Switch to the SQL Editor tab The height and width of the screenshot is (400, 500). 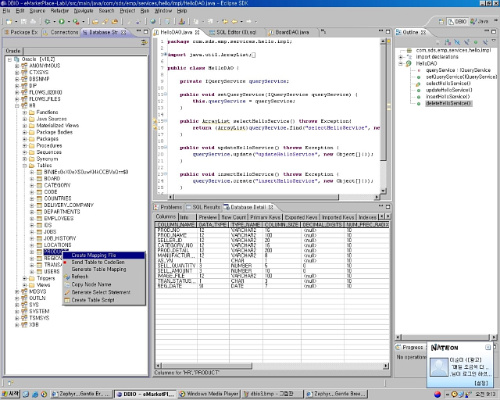coord(233,32)
